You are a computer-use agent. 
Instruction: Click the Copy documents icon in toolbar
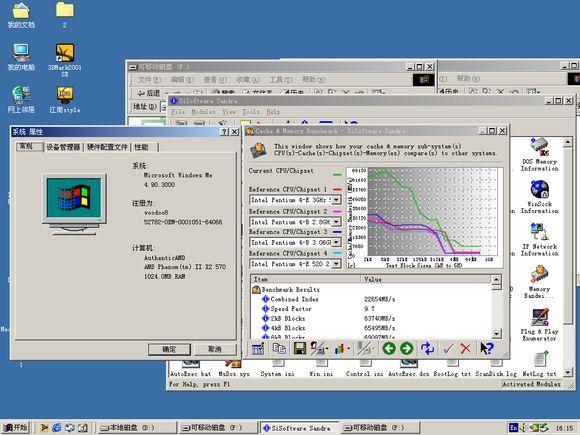coord(279,348)
